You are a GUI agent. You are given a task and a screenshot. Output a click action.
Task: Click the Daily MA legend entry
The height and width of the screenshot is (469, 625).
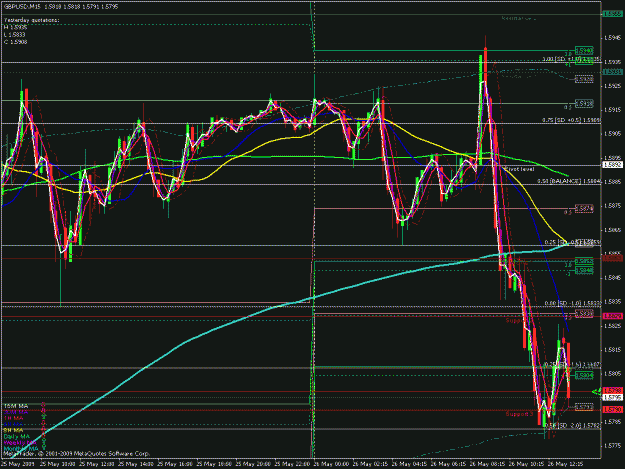[x=17, y=437]
